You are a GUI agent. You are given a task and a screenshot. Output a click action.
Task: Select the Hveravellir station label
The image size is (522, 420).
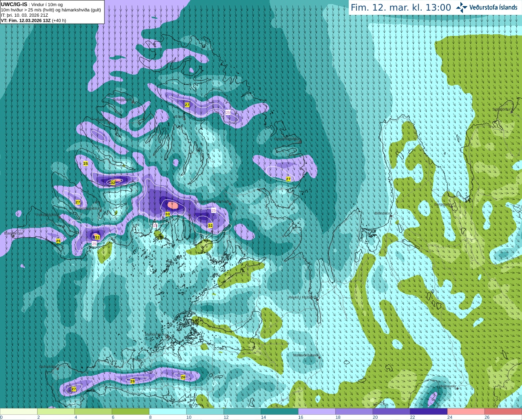447,386
